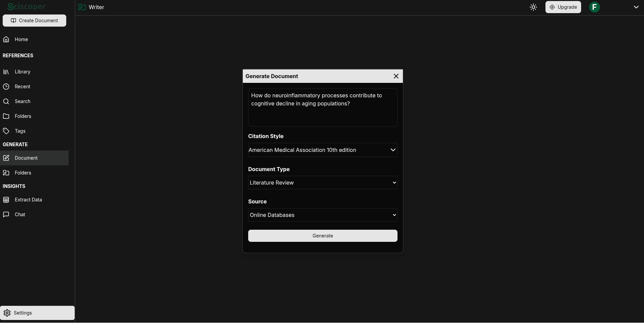Open the Document Type dropdown

[323, 183]
